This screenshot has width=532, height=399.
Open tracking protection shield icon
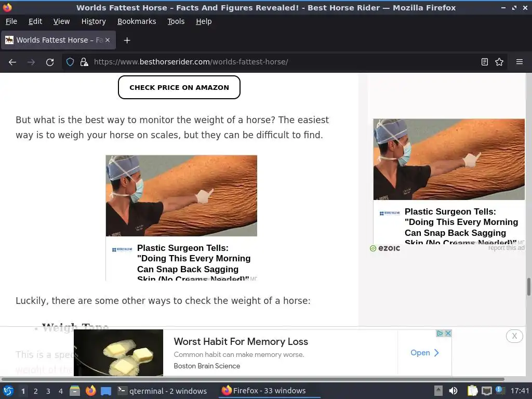click(x=70, y=62)
